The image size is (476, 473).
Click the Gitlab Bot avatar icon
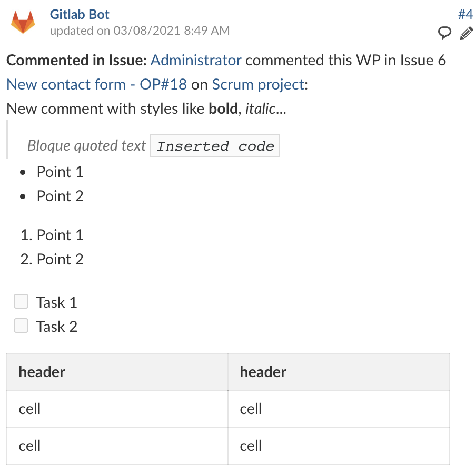pos(23,22)
